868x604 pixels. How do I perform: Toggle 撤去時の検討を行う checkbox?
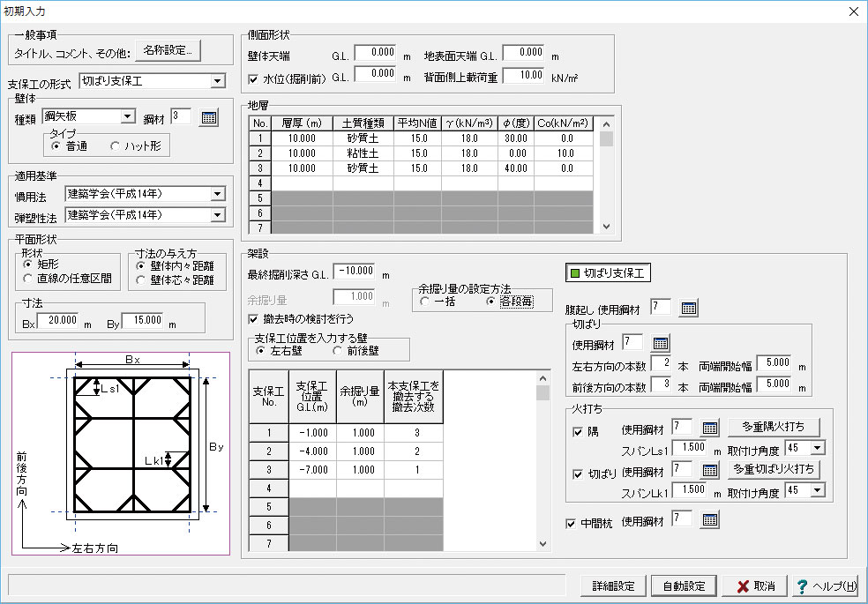point(254,319)
